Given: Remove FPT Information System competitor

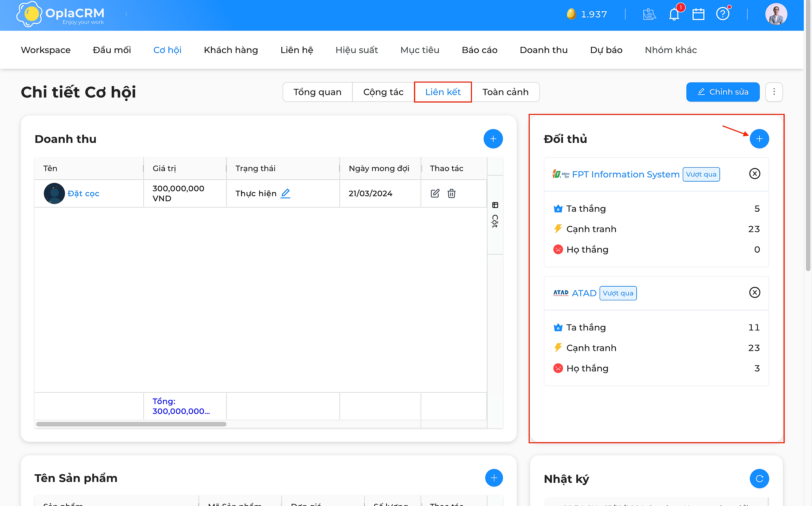Looking at the screenshot, I should (755, 174).
